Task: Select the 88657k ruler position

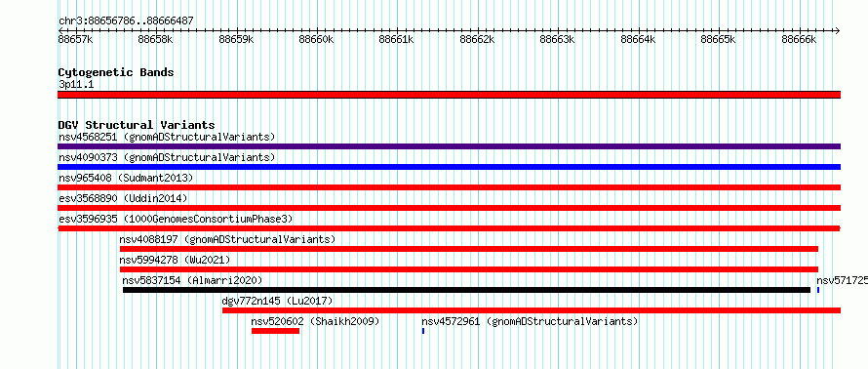Action: [75, 39]
